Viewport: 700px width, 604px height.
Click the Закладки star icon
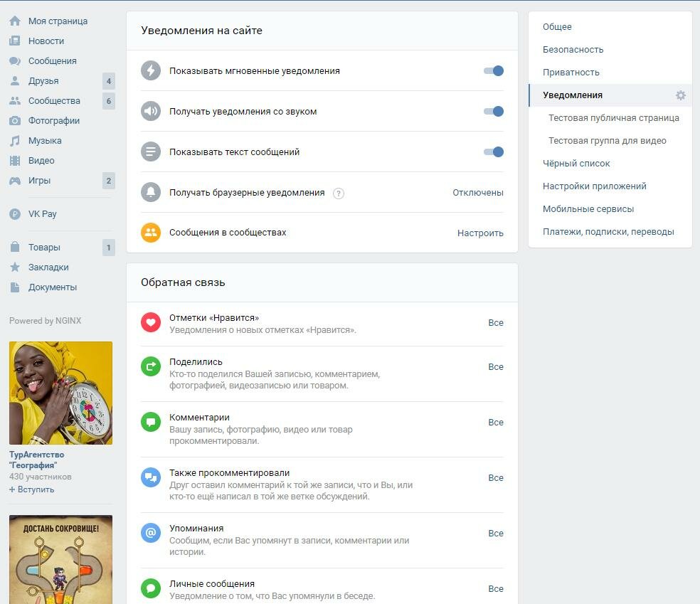click(15, 267)
